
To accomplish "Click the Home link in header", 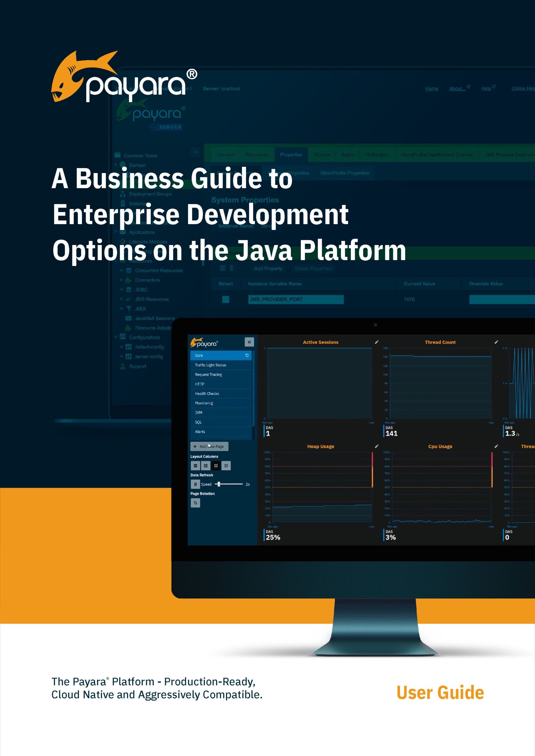I will [x=432, y=89].
